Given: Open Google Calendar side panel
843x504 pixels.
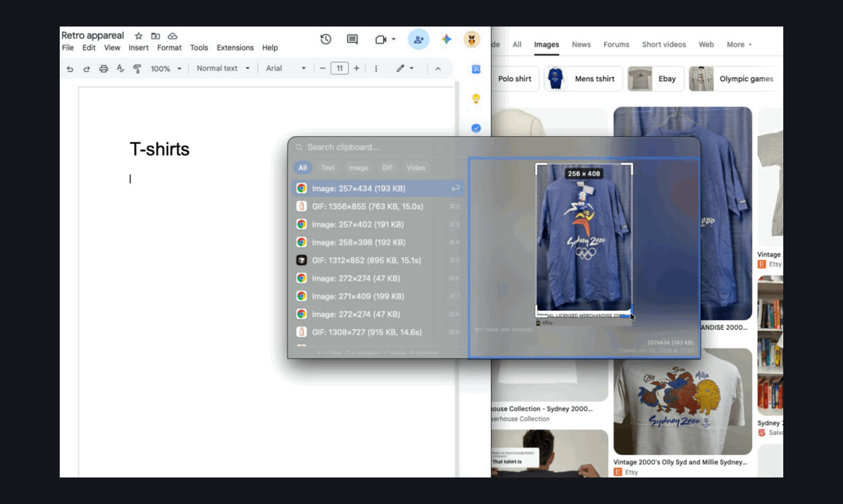Looking at the screenshot, I should (x=476, y=69).
